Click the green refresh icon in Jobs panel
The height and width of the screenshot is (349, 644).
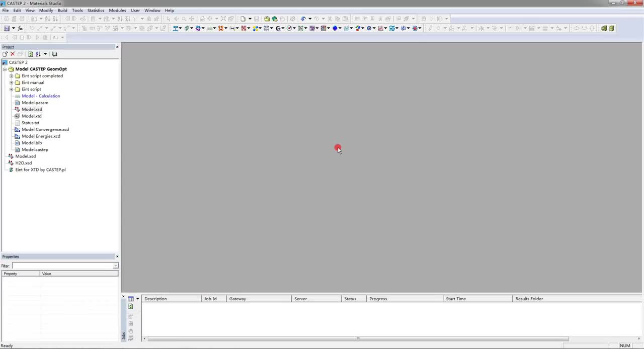click(x=131, y=306)
